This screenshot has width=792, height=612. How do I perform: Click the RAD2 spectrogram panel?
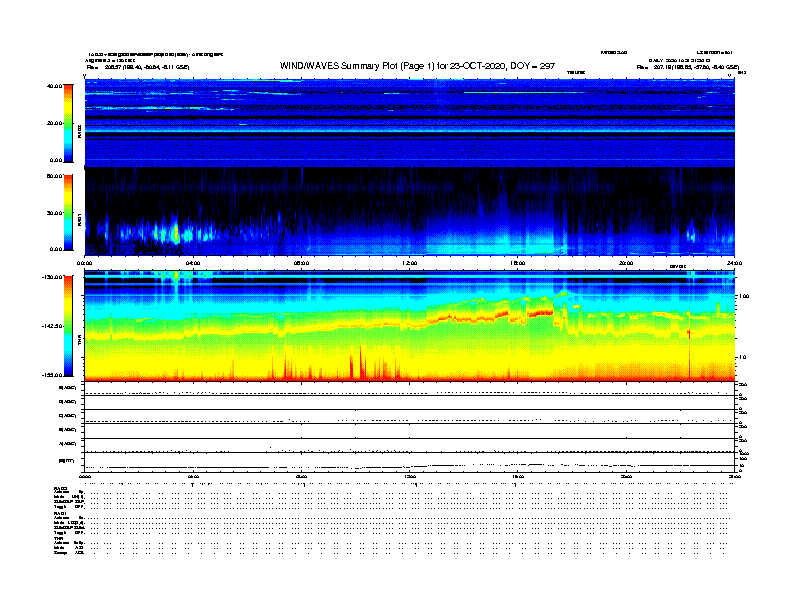point(410,123)
